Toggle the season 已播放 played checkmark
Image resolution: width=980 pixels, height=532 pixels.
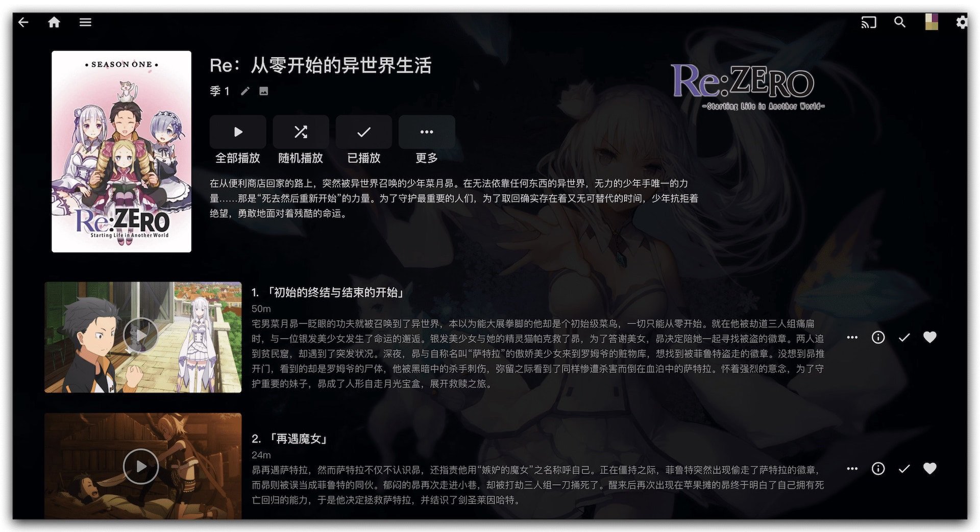(363, 132)
